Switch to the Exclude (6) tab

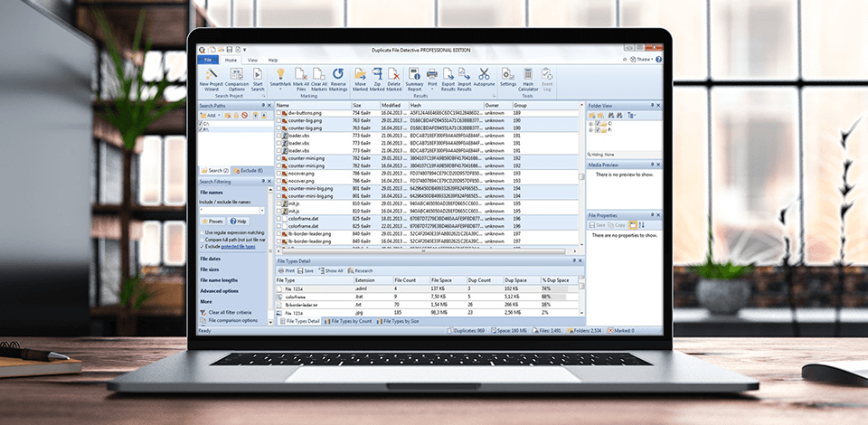click(x=248, y=170)
